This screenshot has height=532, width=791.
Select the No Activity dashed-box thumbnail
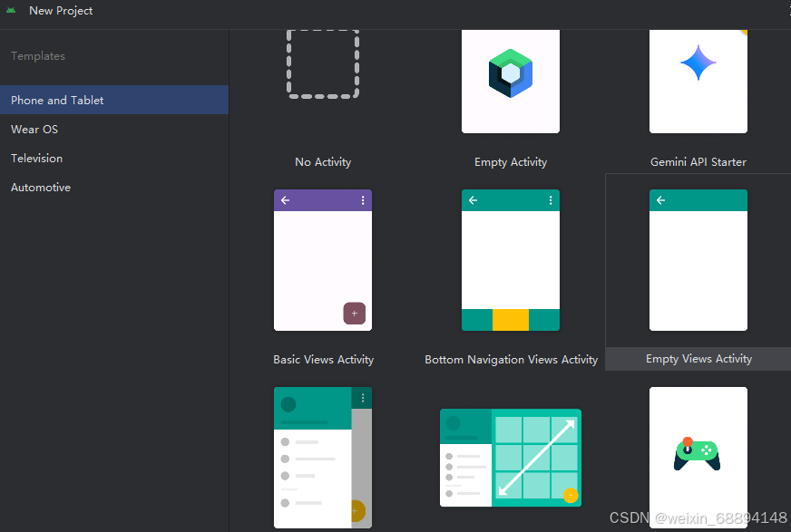pyautogui.click(x=323, y=64)
